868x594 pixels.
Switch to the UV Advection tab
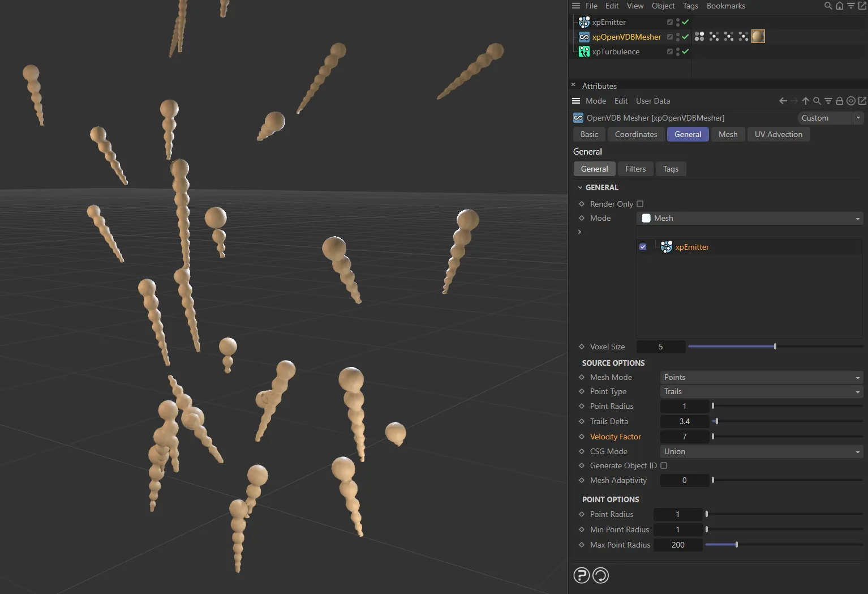[x=779, y=134]
